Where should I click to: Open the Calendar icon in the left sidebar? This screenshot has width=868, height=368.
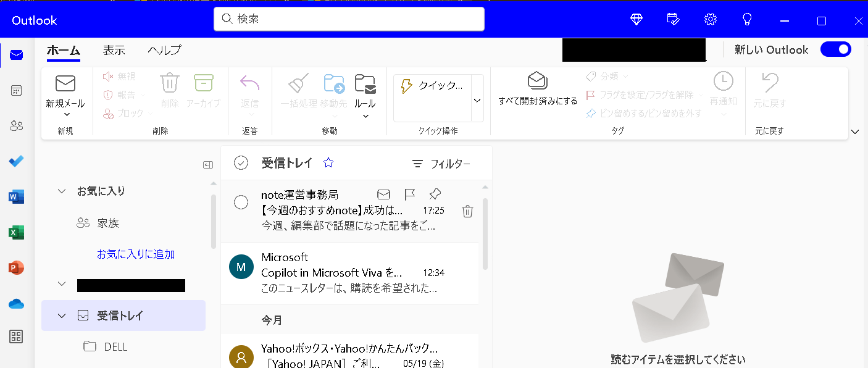click(17, 91)
